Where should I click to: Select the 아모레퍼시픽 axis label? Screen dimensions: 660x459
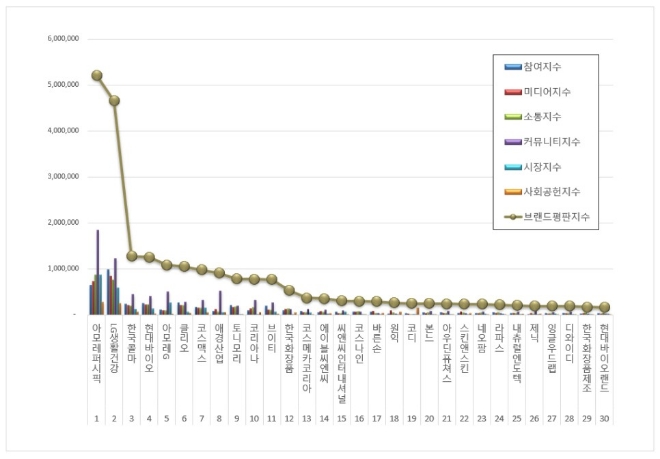(x=97, y=350)
